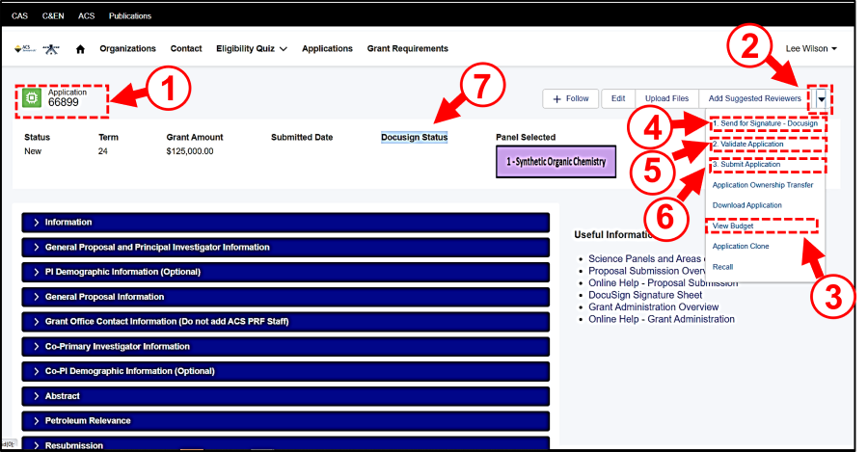
Task: Click the green Application record icon
Action: click(32, 98)
